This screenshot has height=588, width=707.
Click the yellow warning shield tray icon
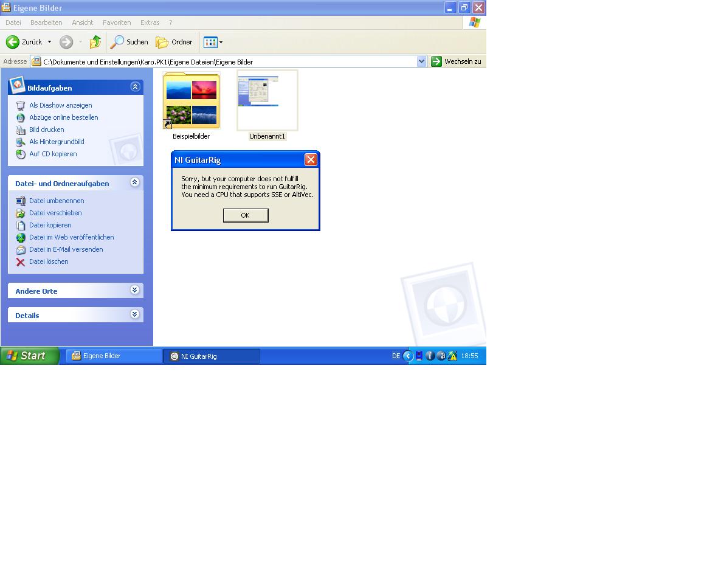coord(452,356)
